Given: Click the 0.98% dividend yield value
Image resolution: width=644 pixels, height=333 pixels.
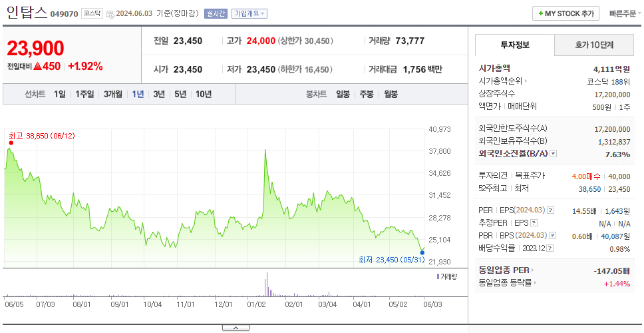Looking at the screenshot, I should 620,249.
